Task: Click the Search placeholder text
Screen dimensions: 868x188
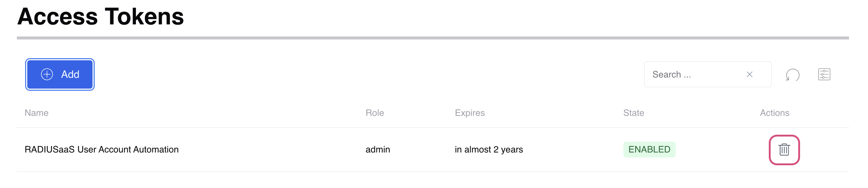Action: pyautogui.click(x=671, y=75)
